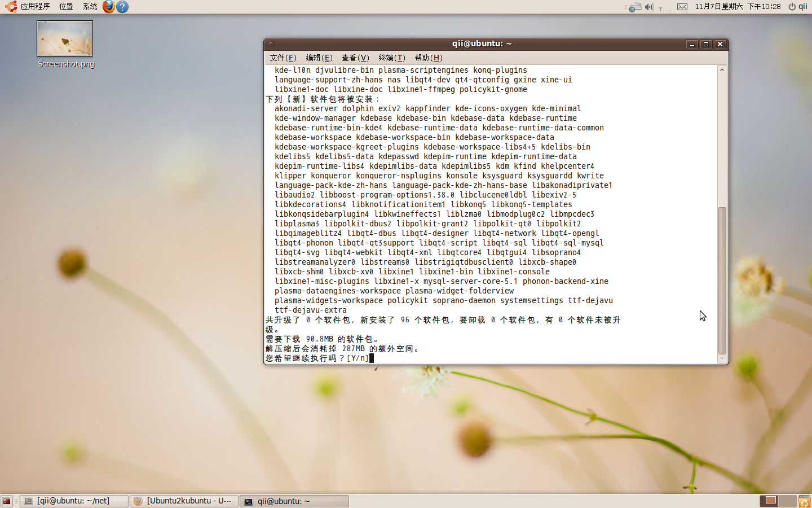Open the terminal 帮助(H) menu
Viewport: 812px width, 508px height.
pos(429,58)
